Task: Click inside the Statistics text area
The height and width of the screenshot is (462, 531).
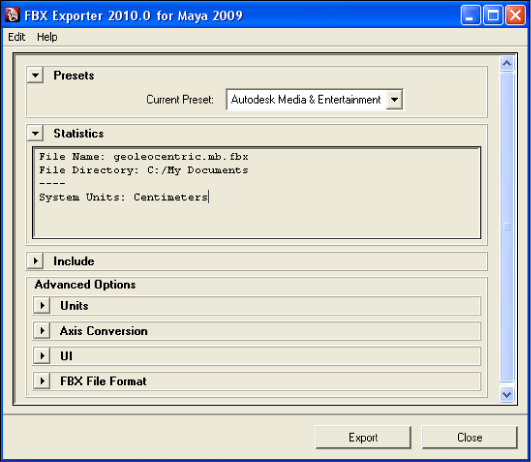Action: 257,193
